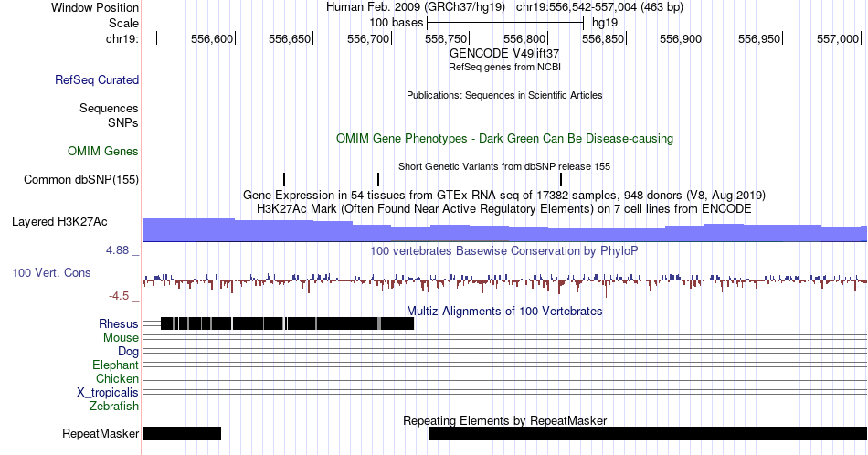868x455 pixels.
Task: Click Repeating Elements by RepeatMasker title
Action: coord(504,420)
